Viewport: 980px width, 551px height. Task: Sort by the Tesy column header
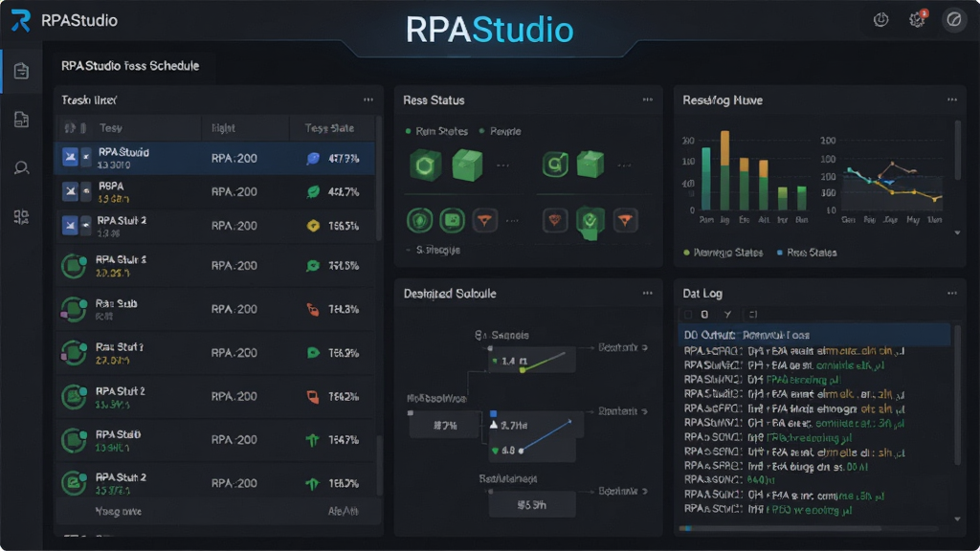(111, 128)
